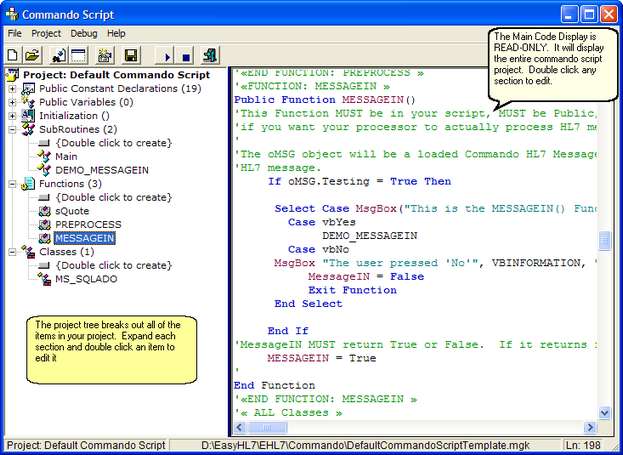This screenshot has width=623, height=455.
Task: Click the Classes node icon
Action: click(x=28, y=252)
